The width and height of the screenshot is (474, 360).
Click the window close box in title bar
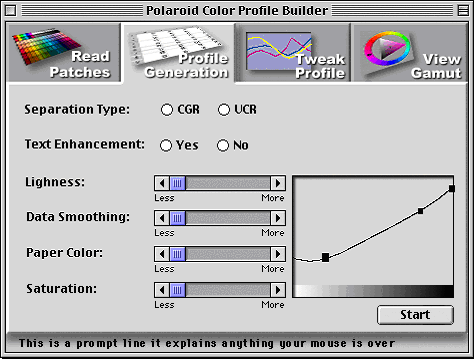click(10, 11)
